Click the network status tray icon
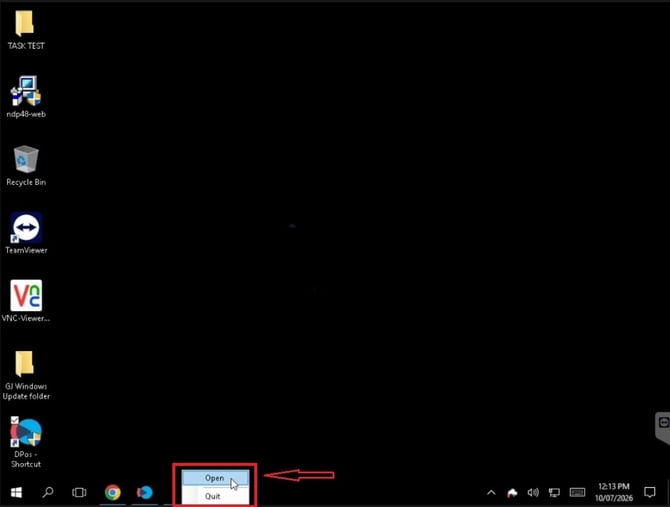670x507 pixels. (554, 493)
